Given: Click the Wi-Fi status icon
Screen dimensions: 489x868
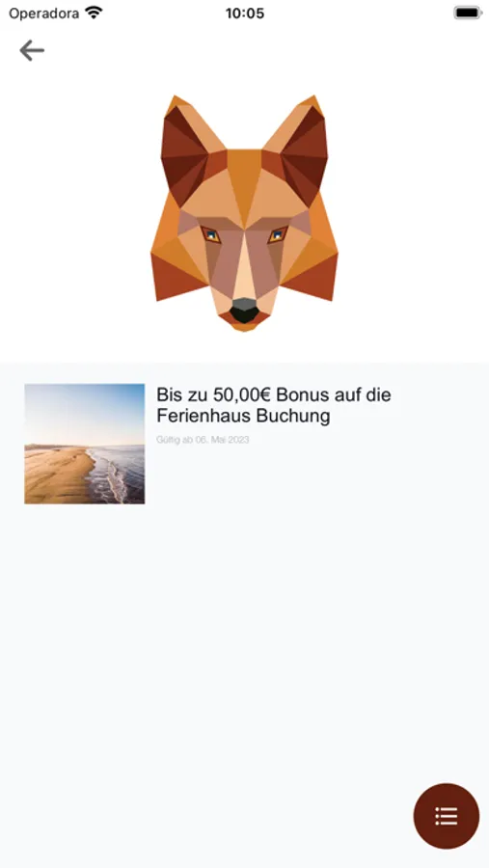Looking at the screenshot, I should 95,13.
